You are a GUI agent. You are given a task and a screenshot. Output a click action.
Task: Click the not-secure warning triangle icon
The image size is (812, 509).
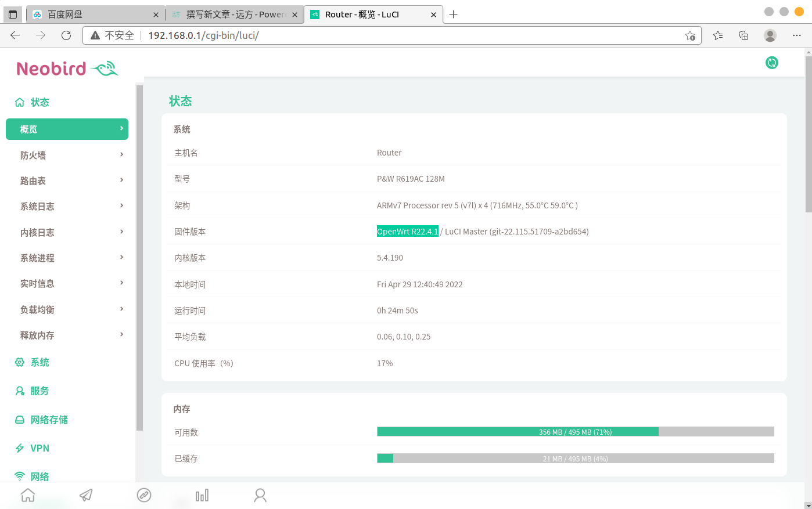(95, 35)
